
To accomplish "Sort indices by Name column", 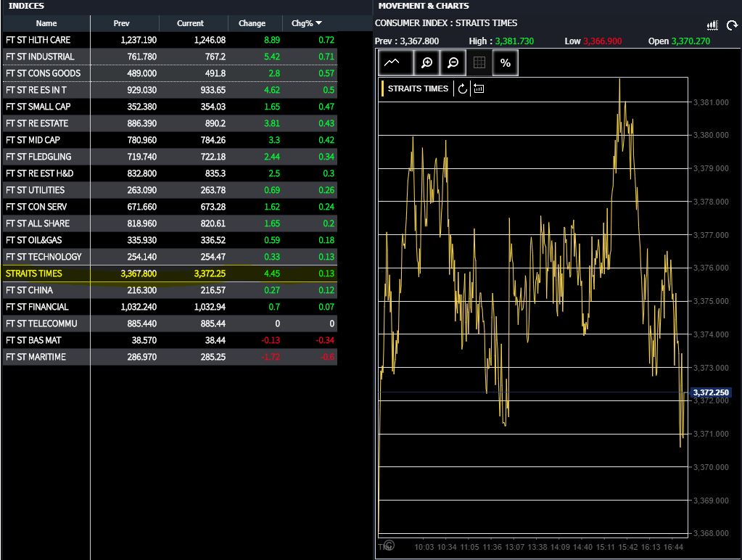I will click(x=46, y=23).
